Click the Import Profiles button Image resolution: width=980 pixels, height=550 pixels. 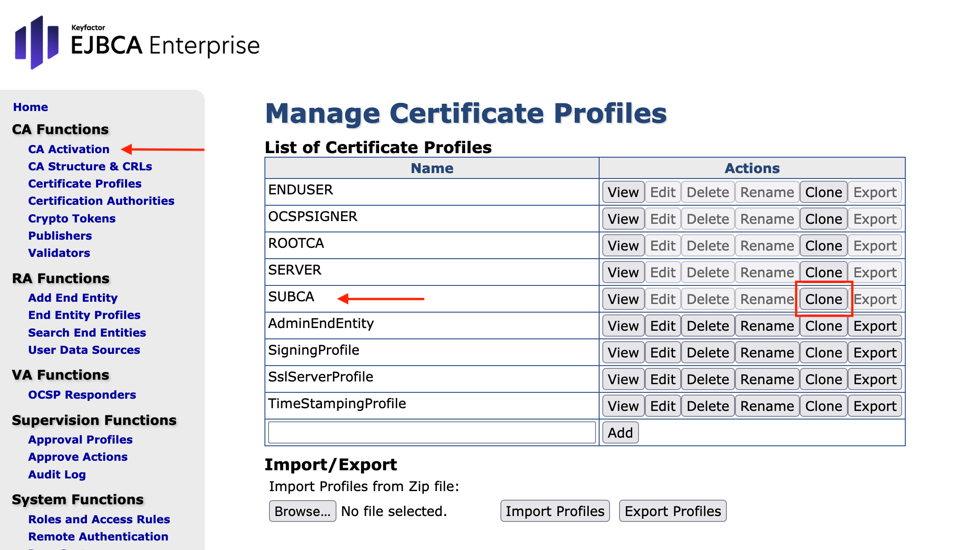tap(555, 511)
